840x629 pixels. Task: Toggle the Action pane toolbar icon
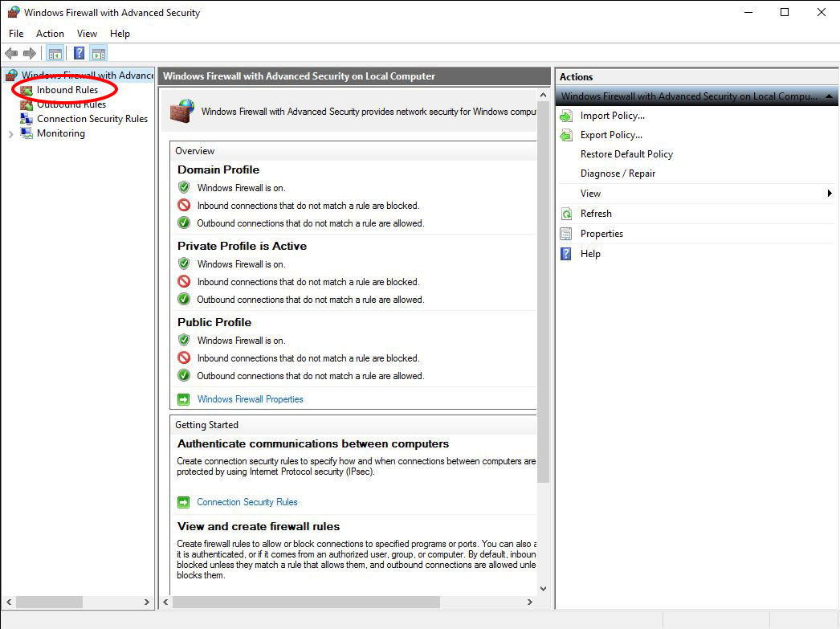point(99,54)
